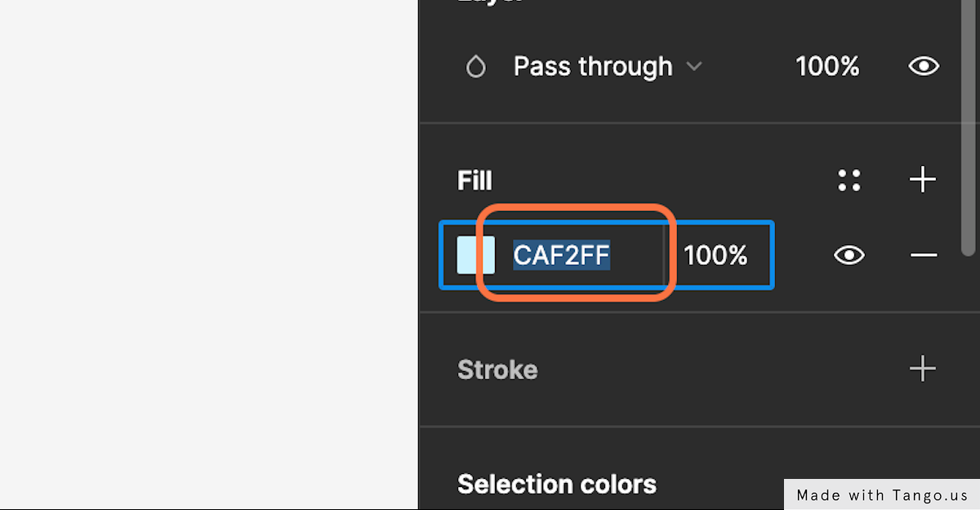The height and width of the screenshot is (510, 980).
Task: Add a new fill with plus icon
Action: tap(923, 180)
